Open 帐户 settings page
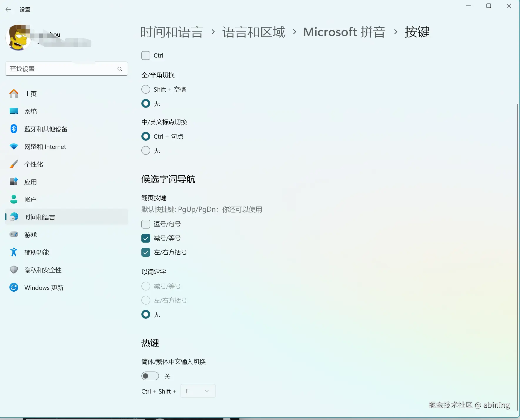 (x=66, y=199)
